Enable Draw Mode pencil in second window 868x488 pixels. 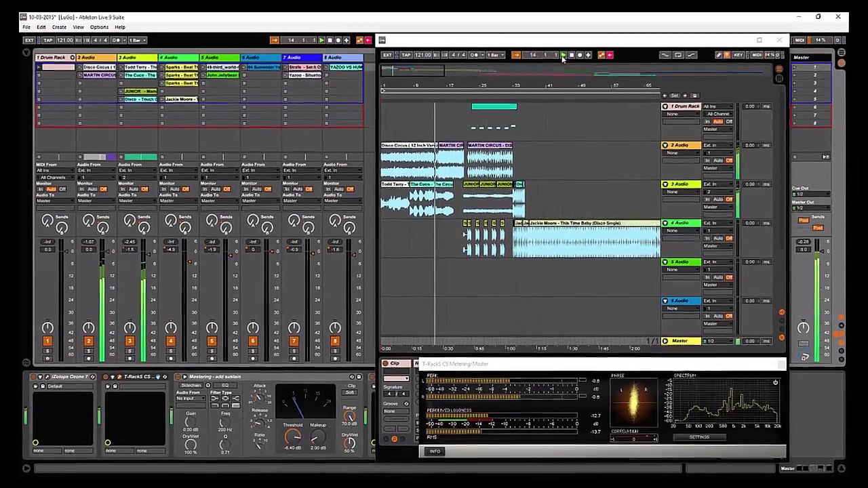[719, 56]
